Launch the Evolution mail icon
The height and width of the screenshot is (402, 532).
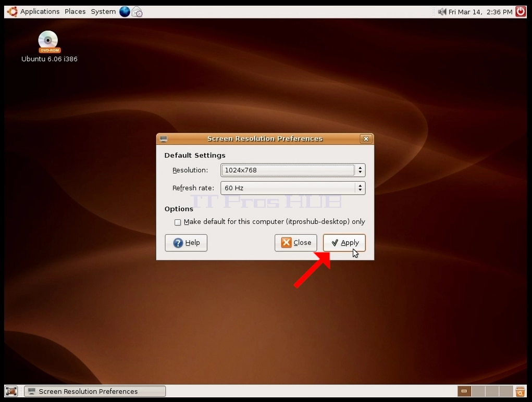pos(137,12)
